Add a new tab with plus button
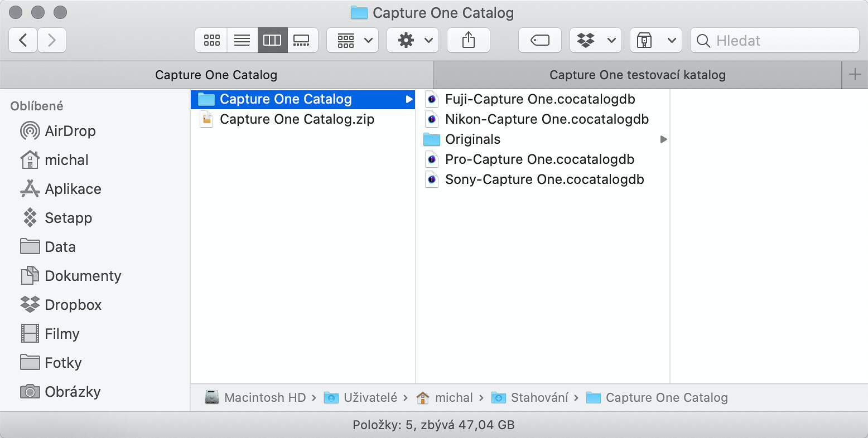 855,75
